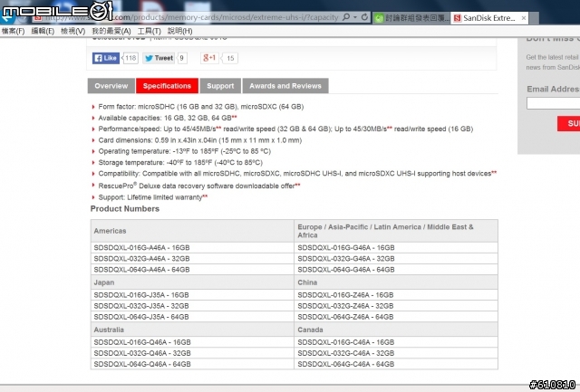Screen dimensions: 580x392
Task: Open the 我的最愛(A) menu
Action: coord(111,31)
